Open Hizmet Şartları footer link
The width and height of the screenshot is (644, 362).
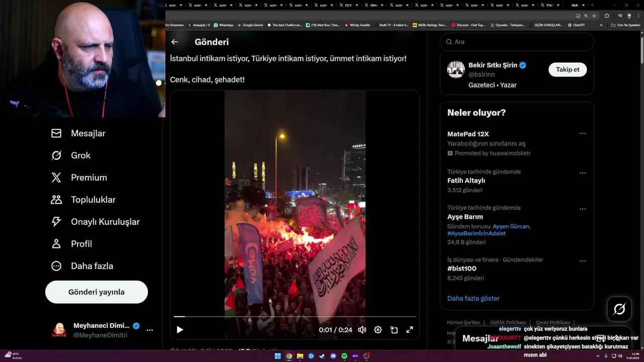[463, 322]
